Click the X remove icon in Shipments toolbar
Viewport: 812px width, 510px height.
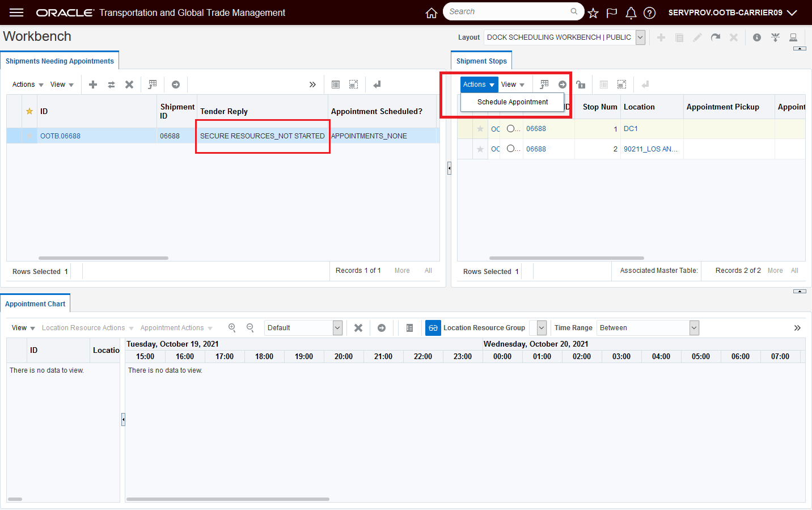coord(129,85)
